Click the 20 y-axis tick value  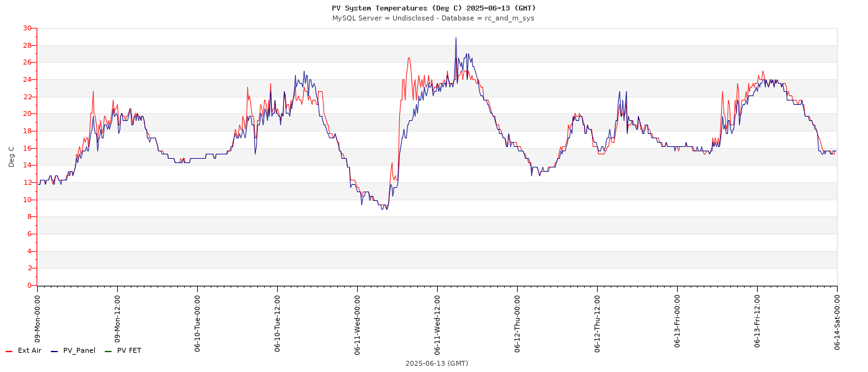pyautogui.click(x=27, y=113)
